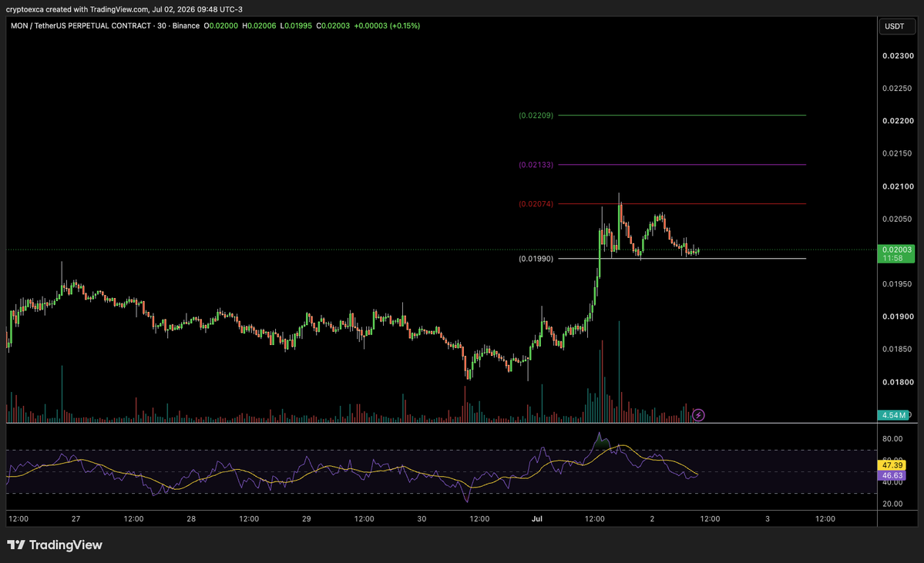Click the yellow RSI value label 47.39
Image resolution: width=924 pixels, height=563 pixels.
pos(892,465)
